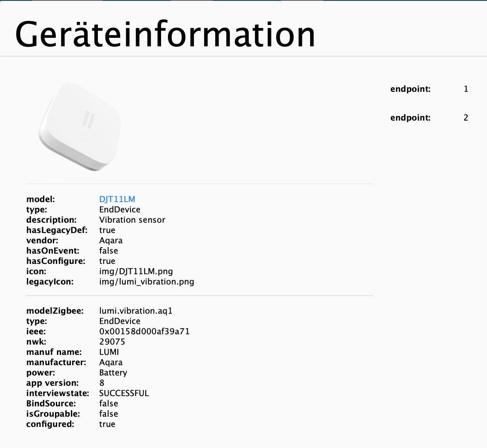Select the vendor value 'Aqara'
The image size is (487, 448).
point(110,240)
